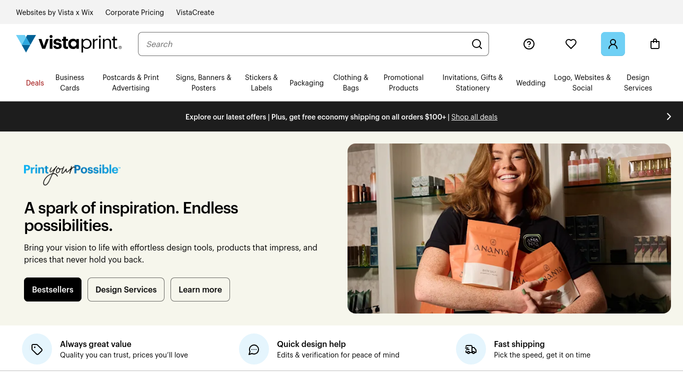This screenshot has width=683, height=384.
Task: Click the search magnifier icon
Action: [x=477, y=44]
